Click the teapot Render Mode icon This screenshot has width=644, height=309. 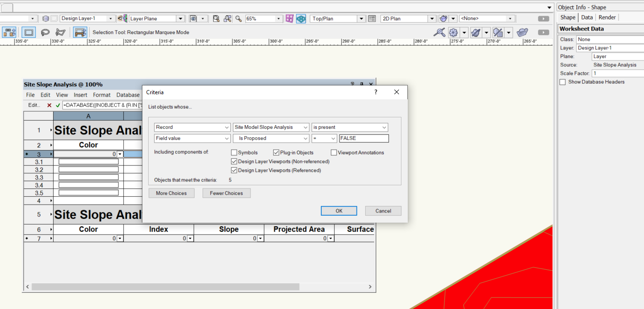click(522, 32)
